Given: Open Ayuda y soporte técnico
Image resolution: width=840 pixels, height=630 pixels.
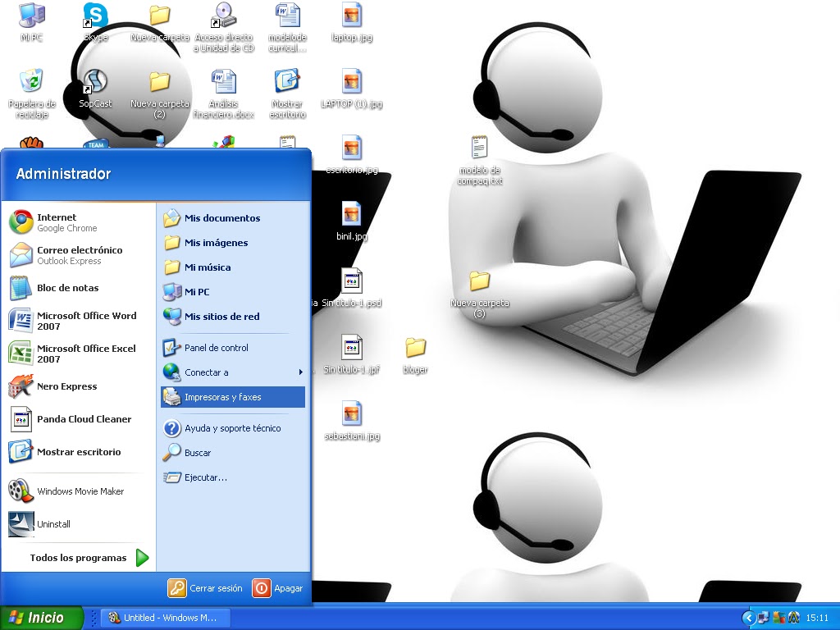Looking at the screenshot, I should coord(232,427).
